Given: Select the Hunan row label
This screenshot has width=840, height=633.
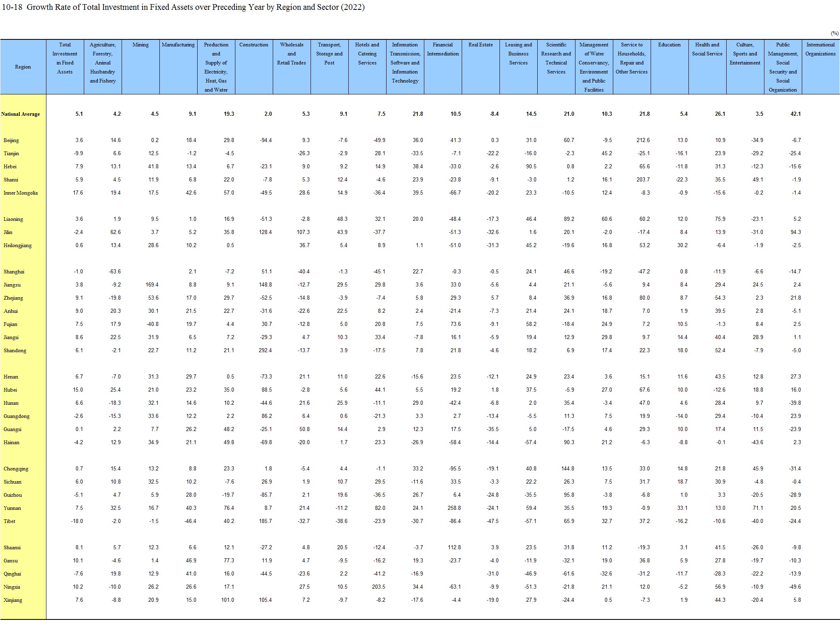Looking at the screenshot, I should [11, 403].
